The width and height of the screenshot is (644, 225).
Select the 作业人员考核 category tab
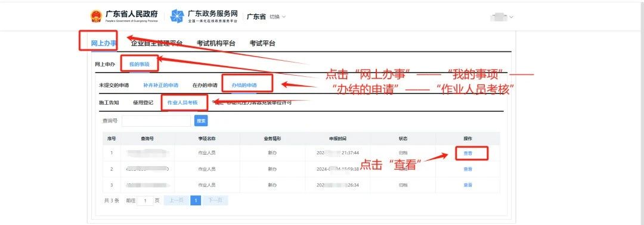[182, 103]
